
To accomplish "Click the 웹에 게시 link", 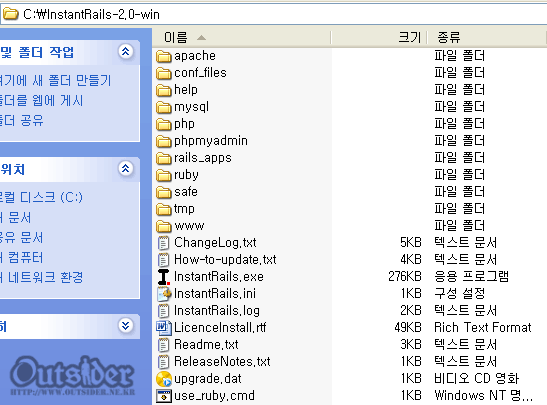I will point(42,101).
